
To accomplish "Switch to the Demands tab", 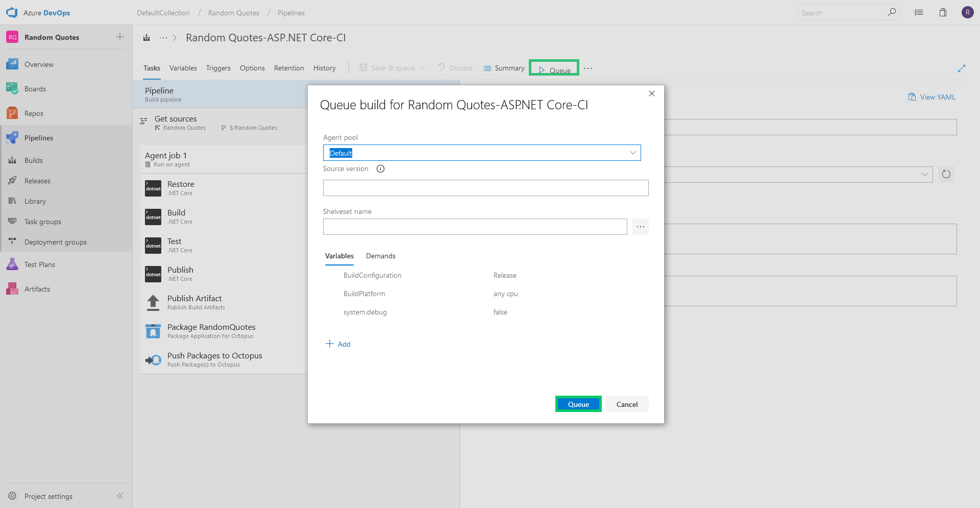I will pyautogui.click(x=381, y=256).
